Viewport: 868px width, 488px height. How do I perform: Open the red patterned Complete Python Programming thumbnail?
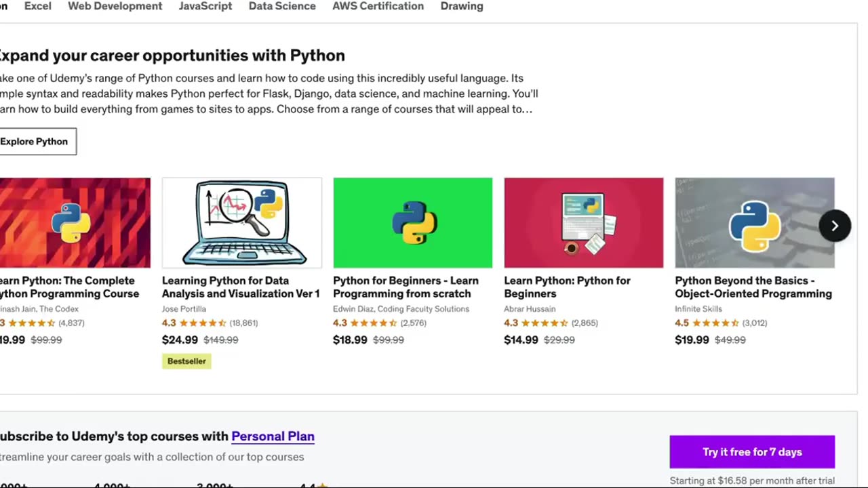tap(75, 223)
